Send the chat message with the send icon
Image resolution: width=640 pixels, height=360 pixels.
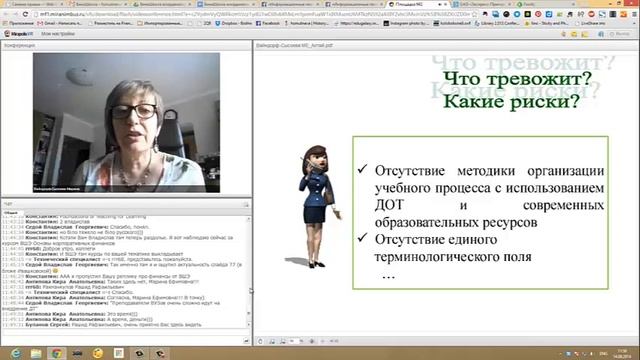(246, 341)
